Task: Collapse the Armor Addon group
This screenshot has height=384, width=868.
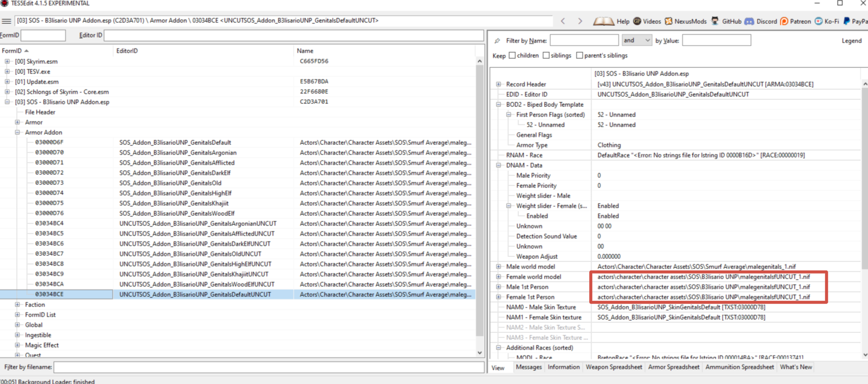Action: tap(17, 132)
